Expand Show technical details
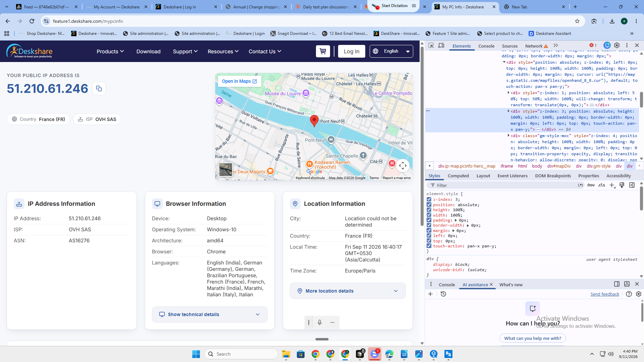Screen dimensions: 644x362 (210, 314)
